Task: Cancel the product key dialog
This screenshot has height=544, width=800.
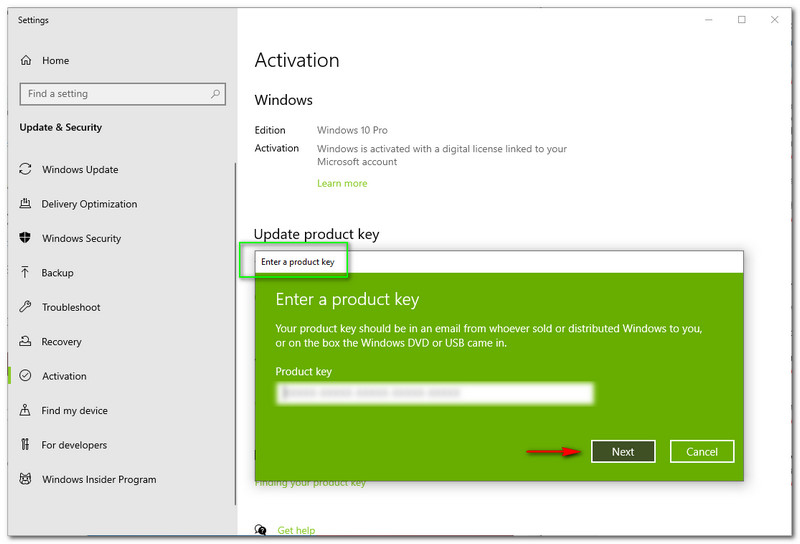Action: pyautogui.click(x=702, y=452)
